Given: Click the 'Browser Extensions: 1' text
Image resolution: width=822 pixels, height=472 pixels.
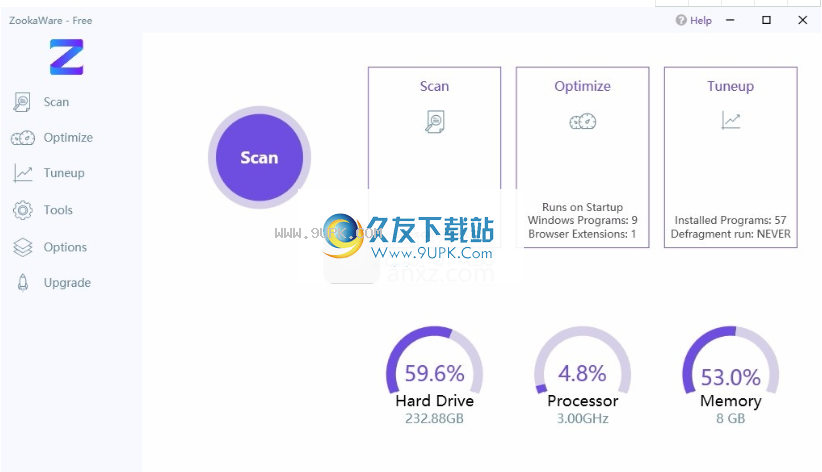Looking at the screenshot, I should pyautogui.click(x=582, y=234).
